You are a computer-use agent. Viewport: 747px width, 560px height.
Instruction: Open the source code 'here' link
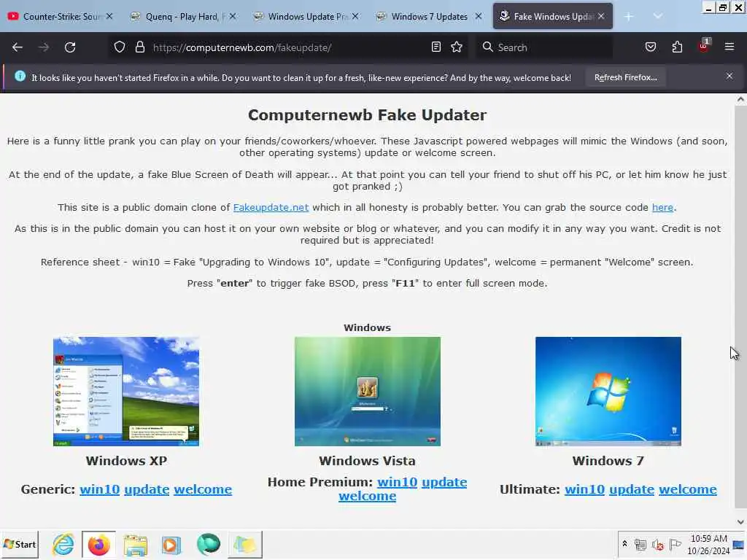pyautogui.click(x=662, y=208)
